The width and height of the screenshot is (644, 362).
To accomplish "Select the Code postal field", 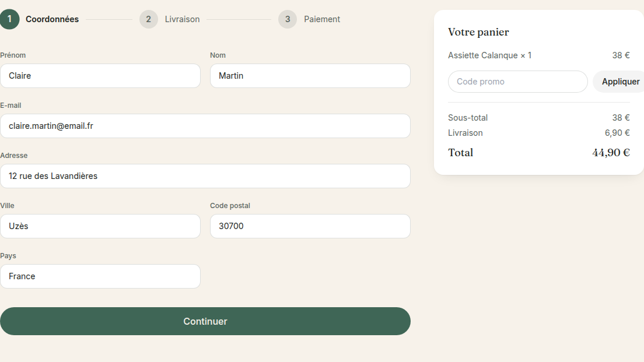I will pyautogui.click(x=310, y=226).
